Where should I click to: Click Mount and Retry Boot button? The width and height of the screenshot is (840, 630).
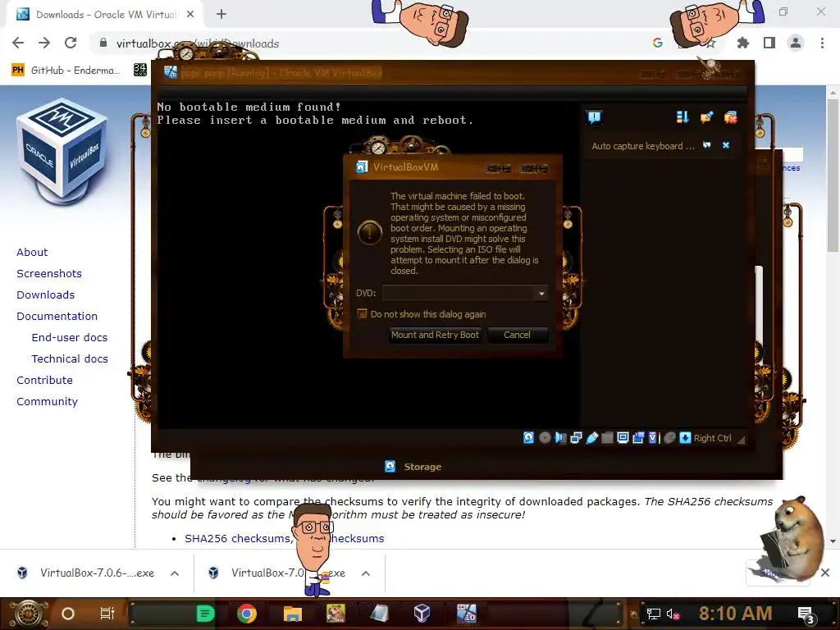[435, 335]
